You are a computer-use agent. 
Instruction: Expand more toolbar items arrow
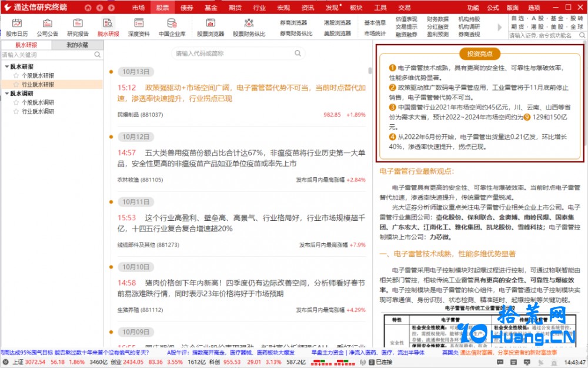coord(499,27)
